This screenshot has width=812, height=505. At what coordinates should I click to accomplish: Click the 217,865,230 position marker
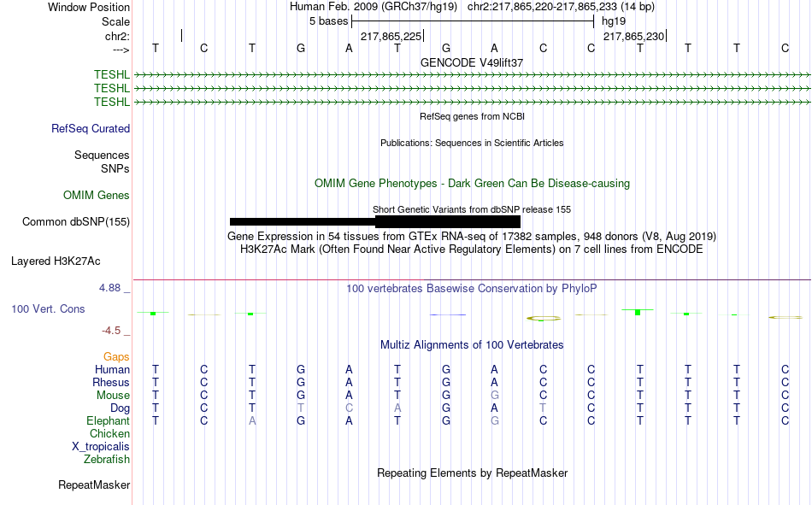coord(634,36)
